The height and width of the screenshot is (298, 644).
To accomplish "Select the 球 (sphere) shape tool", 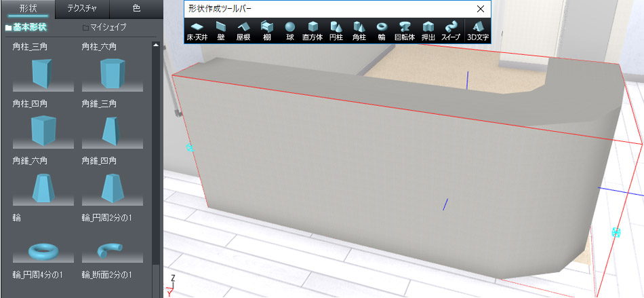I will point(290,31).
